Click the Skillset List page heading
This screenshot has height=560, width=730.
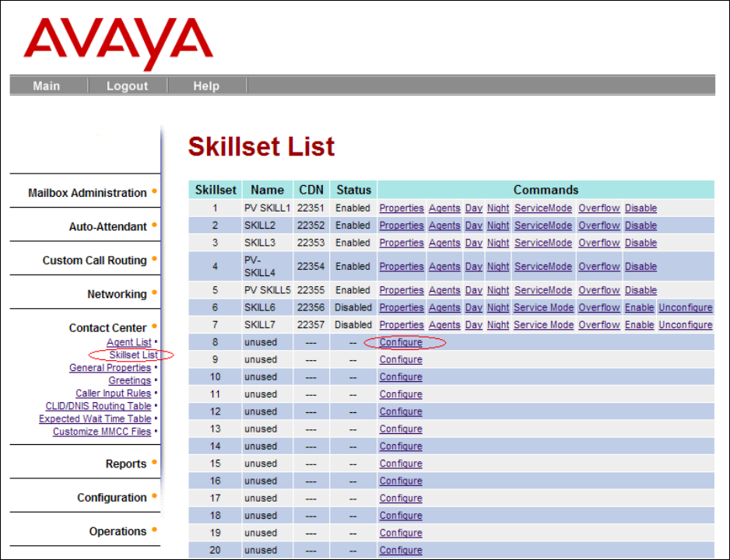pos(261,146)
